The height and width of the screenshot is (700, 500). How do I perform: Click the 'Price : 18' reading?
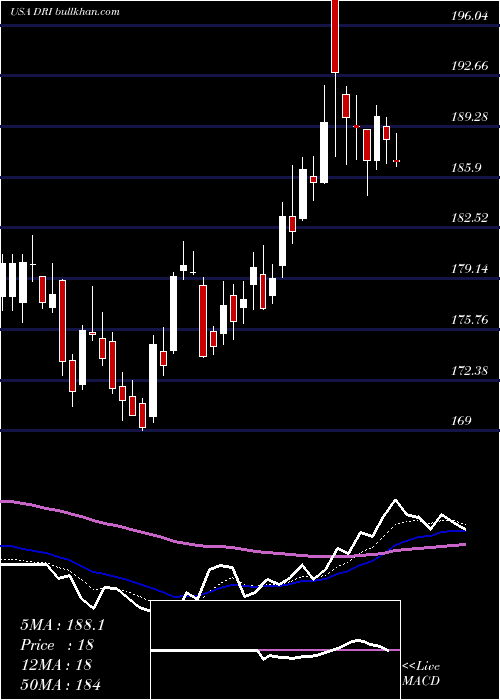click(x=57, y=645)
